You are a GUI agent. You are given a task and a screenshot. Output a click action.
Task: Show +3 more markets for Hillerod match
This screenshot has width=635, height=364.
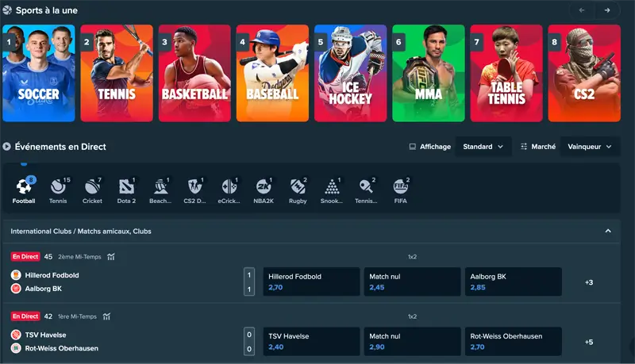pos(589,282)
